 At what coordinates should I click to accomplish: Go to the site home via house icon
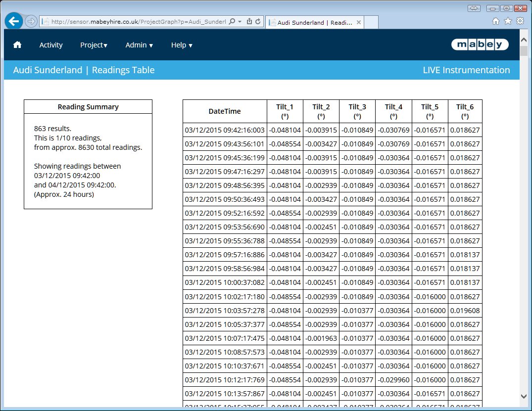coord(17,45)
